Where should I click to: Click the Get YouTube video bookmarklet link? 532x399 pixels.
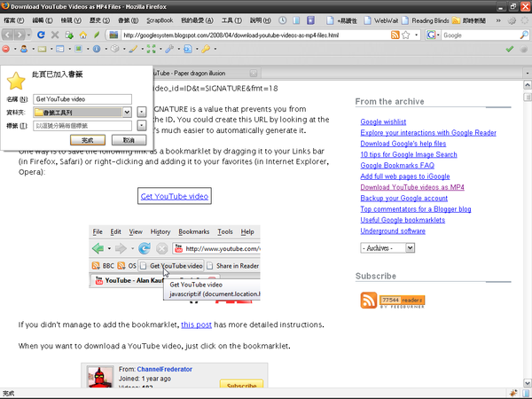click(175, 196)
